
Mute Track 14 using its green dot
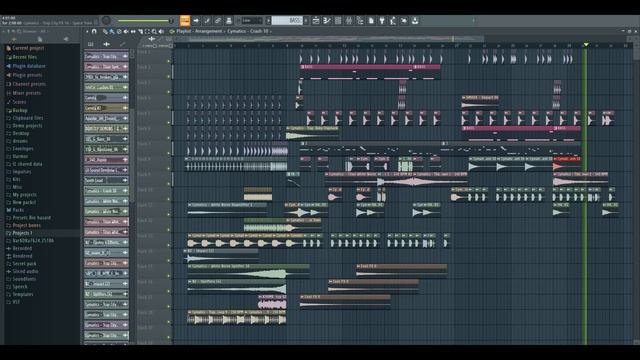[x=169, y=260]
